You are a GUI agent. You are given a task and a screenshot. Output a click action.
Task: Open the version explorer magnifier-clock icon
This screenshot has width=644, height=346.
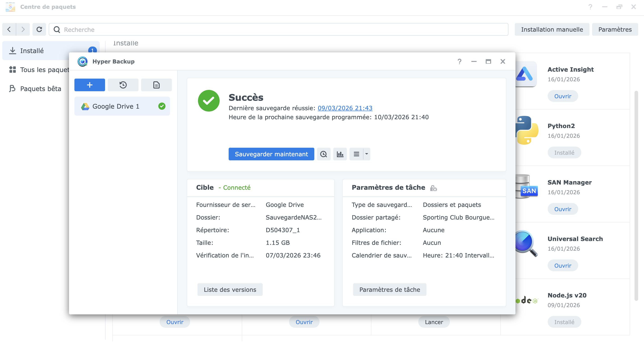pos(324,154)
